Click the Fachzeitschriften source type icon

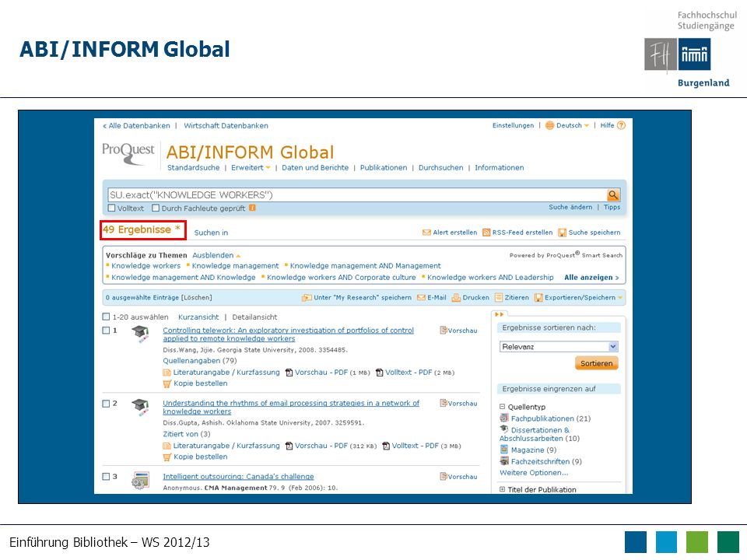click(x=504, y=460)
